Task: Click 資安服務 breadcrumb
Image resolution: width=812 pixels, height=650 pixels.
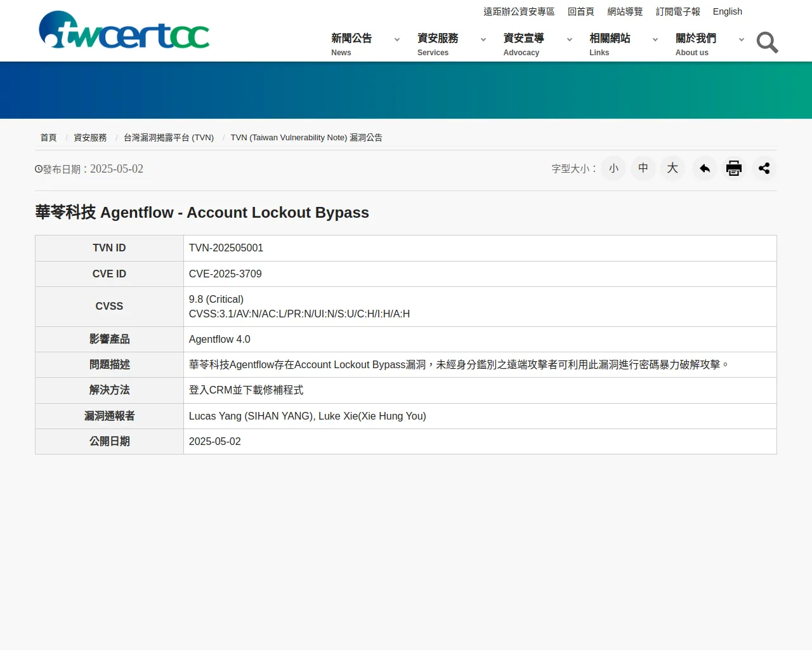Action: pyautogui.click(x=90, y=138)
